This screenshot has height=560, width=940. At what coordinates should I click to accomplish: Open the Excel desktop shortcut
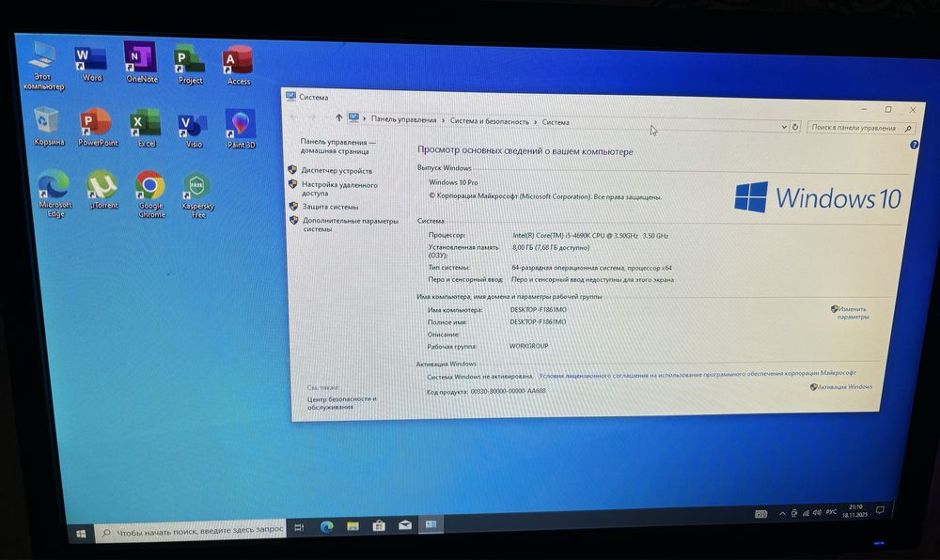click(x=147, y=129)
